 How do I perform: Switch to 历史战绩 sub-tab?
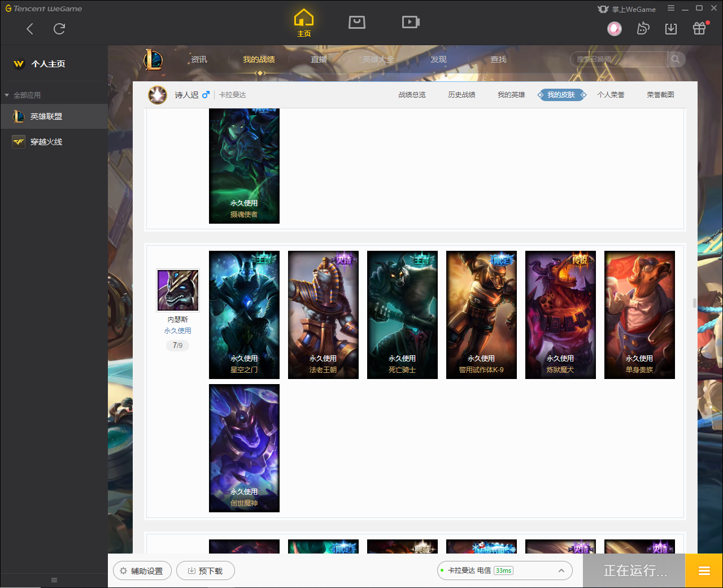(x=461, y=95)
